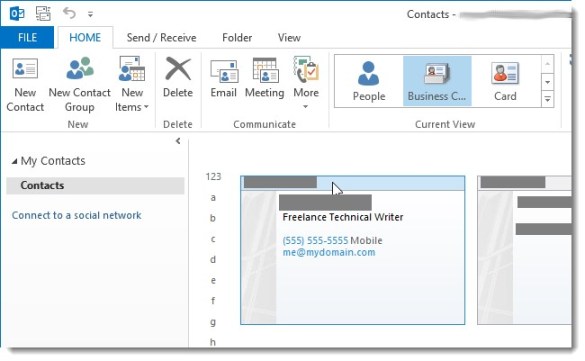Jump to 123 in contact index

[213, 176]
